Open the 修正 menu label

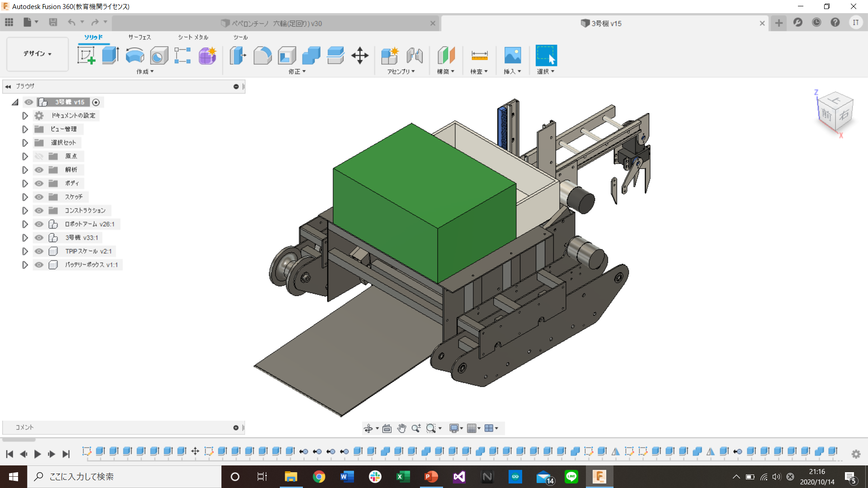coord(297,71)
